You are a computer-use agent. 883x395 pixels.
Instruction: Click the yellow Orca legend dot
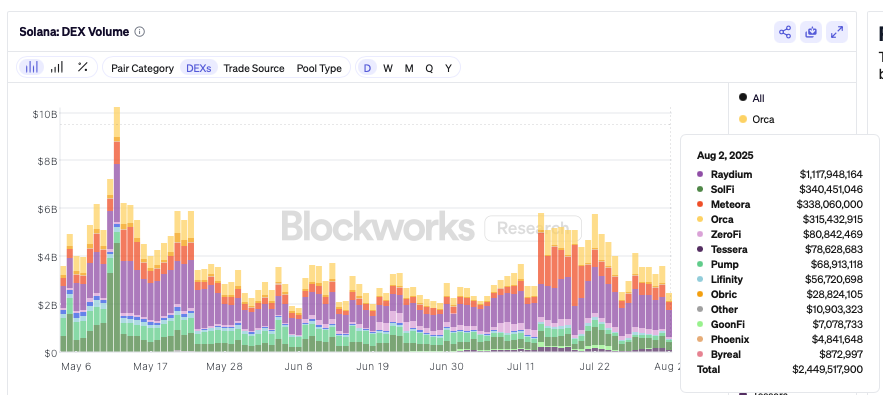tap(743, 119)
